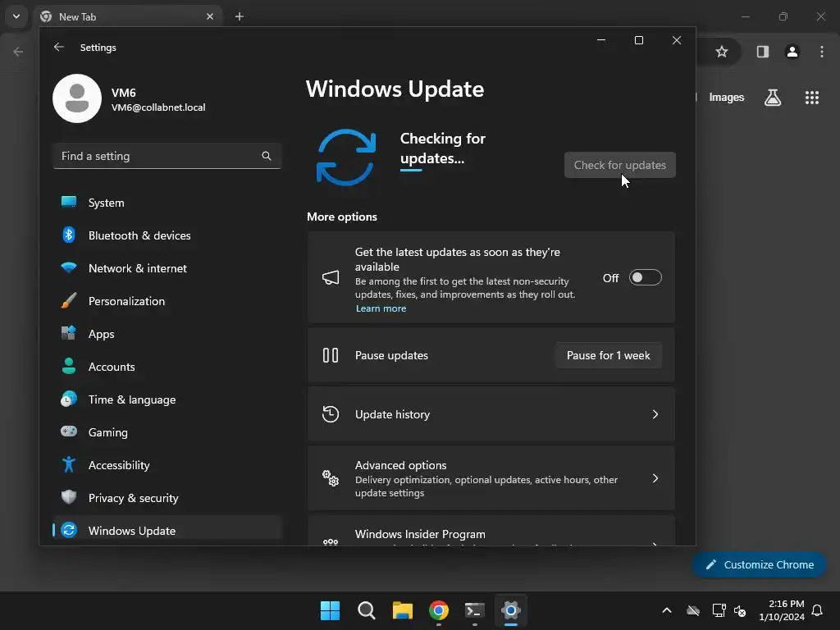Open Windows Insider Program row
Screen dimensions: 840x630
(491, 532)
